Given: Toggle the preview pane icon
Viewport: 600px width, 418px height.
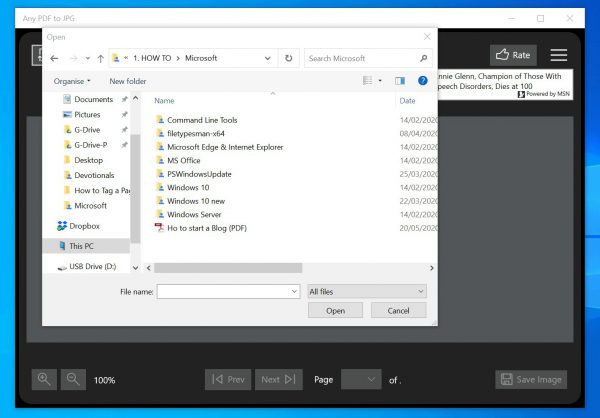Looking at the screenshot, I should coord(400,81).
